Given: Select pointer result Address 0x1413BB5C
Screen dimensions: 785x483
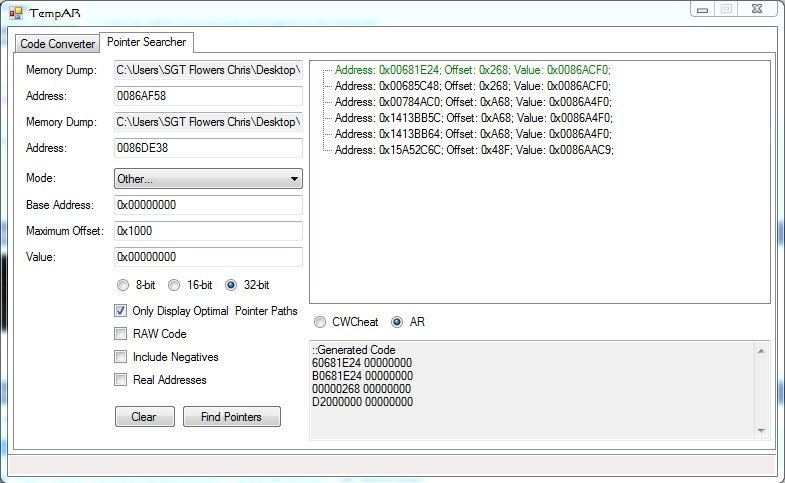Looking at the screenshot, I should point(474,118).
